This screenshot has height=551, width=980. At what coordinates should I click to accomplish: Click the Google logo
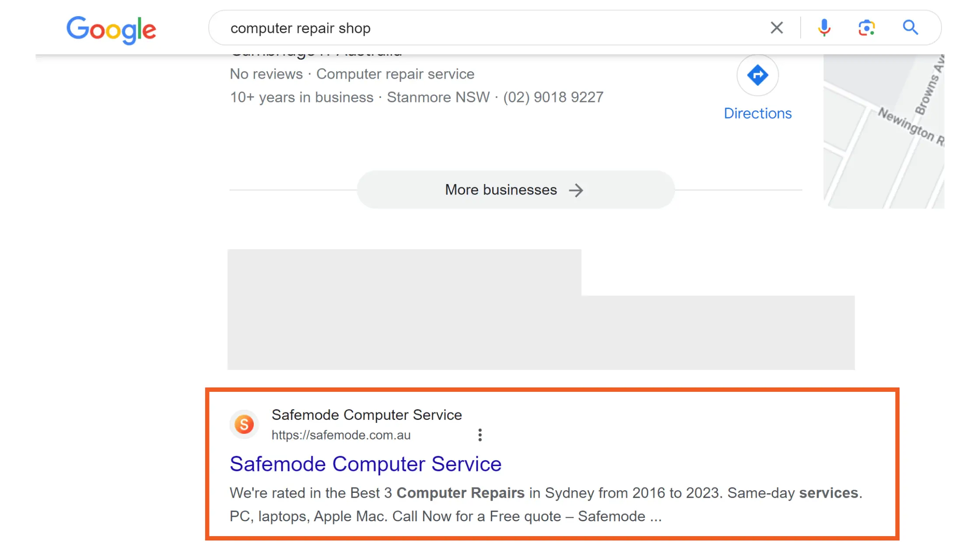(x=111, y=29)
